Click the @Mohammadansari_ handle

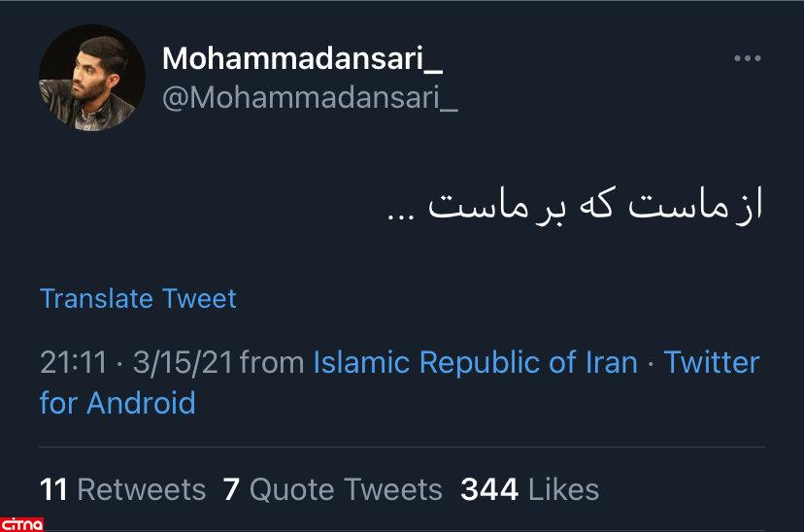(309, 98)
